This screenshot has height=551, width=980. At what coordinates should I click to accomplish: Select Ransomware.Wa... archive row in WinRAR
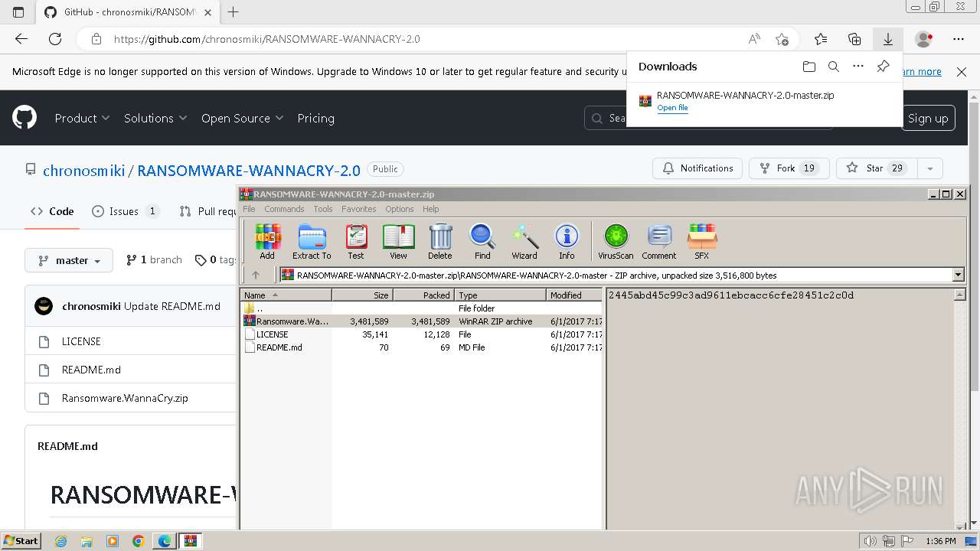point(422,321)
